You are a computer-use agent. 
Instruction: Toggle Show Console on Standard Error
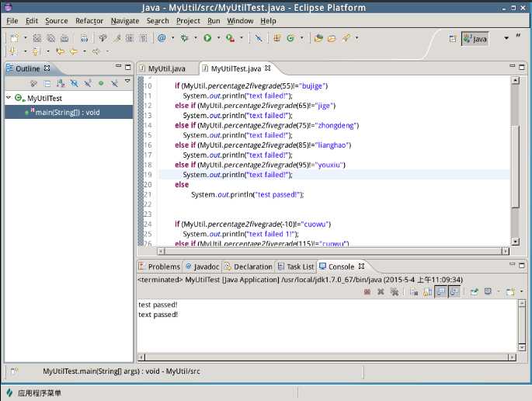pos(454,291)
